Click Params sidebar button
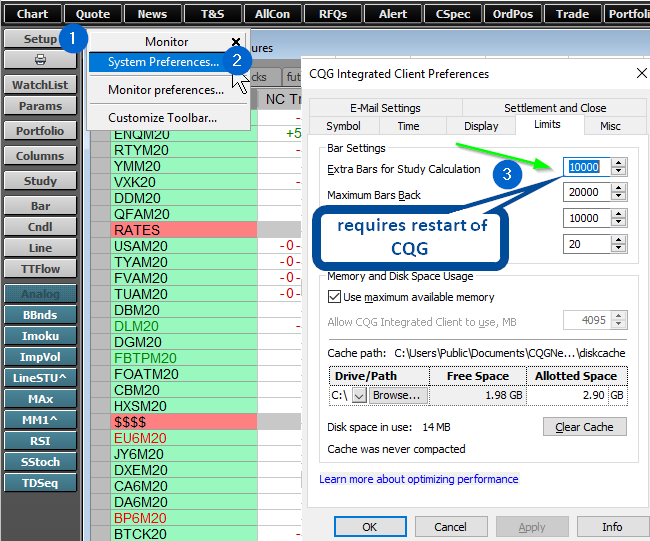650x541 pixels. pos(40,106)
